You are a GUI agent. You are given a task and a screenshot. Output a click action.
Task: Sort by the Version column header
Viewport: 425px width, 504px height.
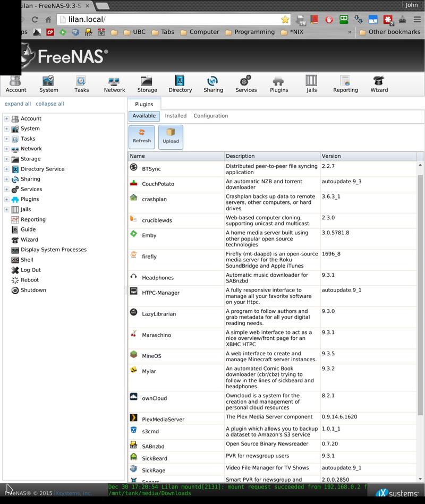tap(368, 156)
